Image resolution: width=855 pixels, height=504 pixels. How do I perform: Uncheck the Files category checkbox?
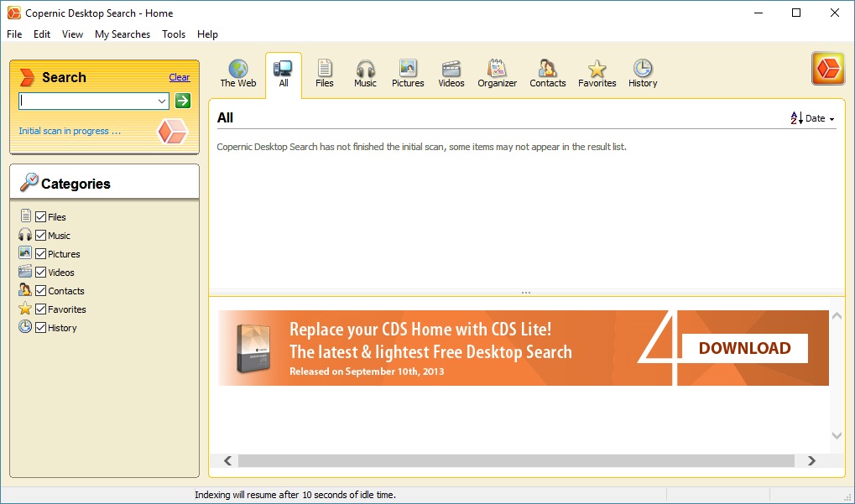pyautogui.click(x=40, y=217)
